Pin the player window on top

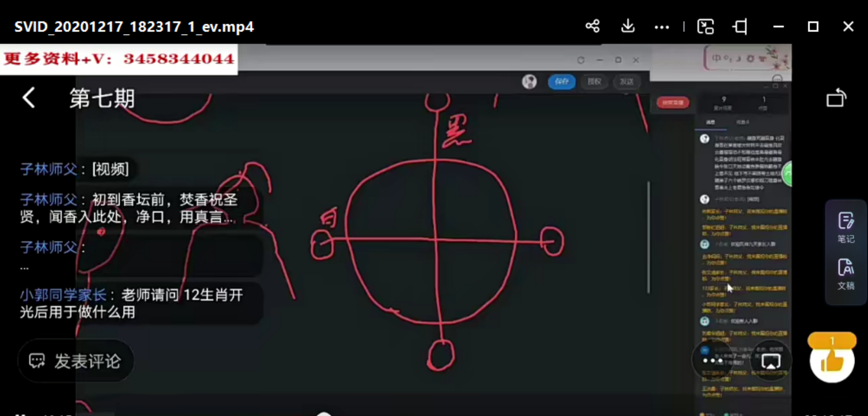[740, 27]
